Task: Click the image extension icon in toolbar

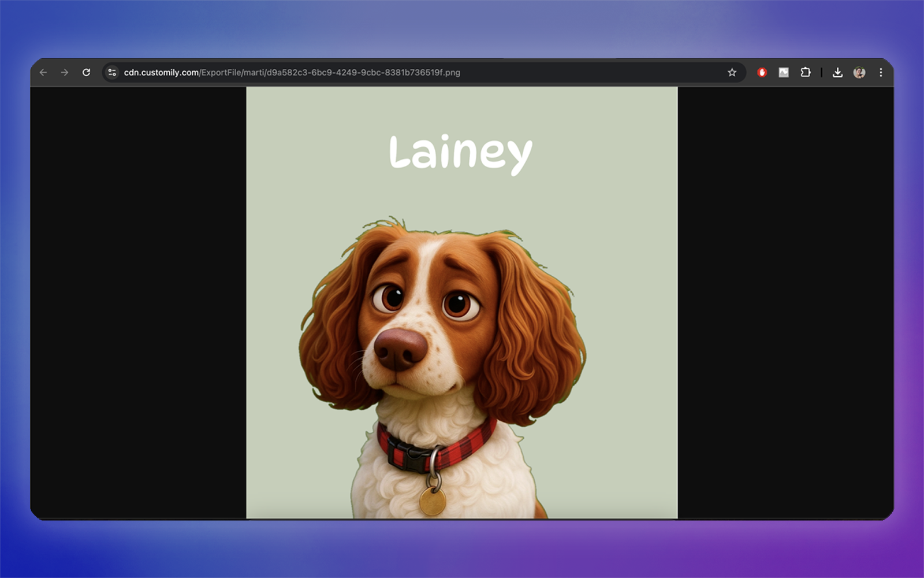Action: click(784, 72)
